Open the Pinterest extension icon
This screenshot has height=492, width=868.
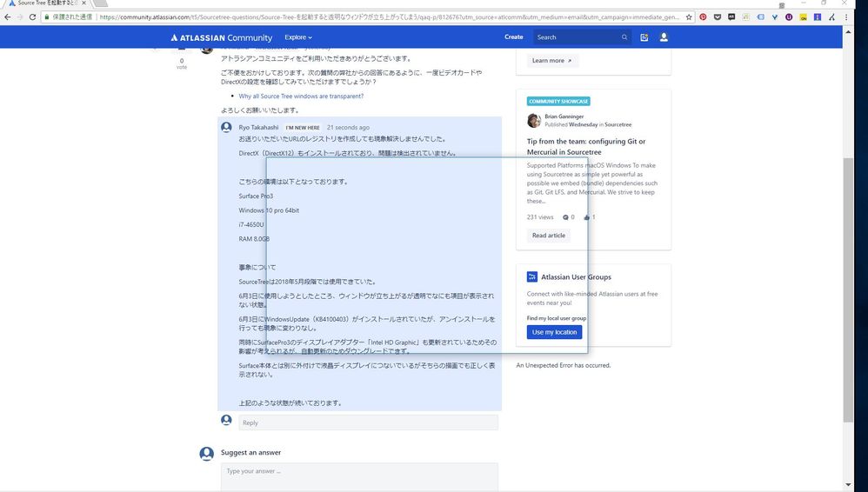pyautogui.click(x=703, y=17)
